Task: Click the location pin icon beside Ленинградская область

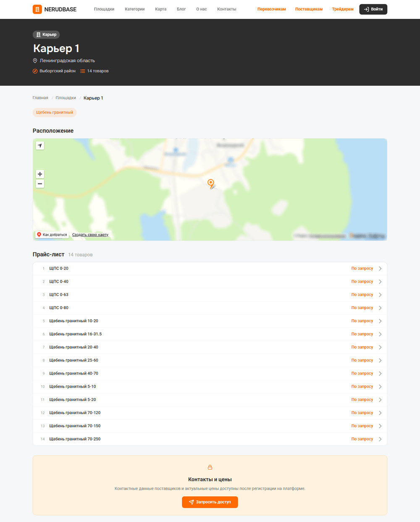Action: [x=35, y=60]
